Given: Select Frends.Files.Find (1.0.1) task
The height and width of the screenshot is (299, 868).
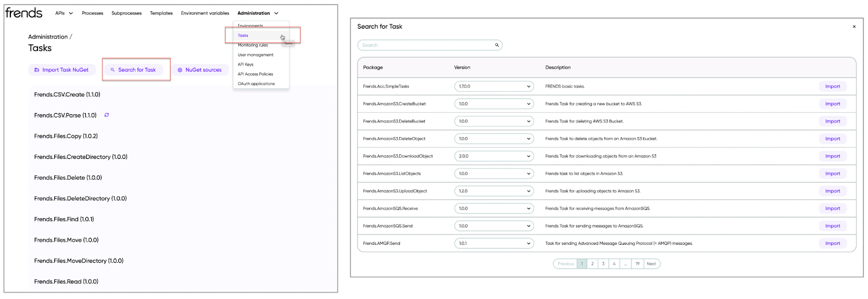Looking at the screenshot, I should [x=64, y=219].
